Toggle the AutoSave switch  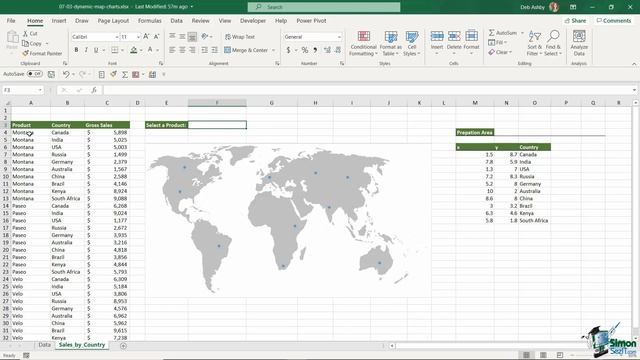(x=35, y=74)
